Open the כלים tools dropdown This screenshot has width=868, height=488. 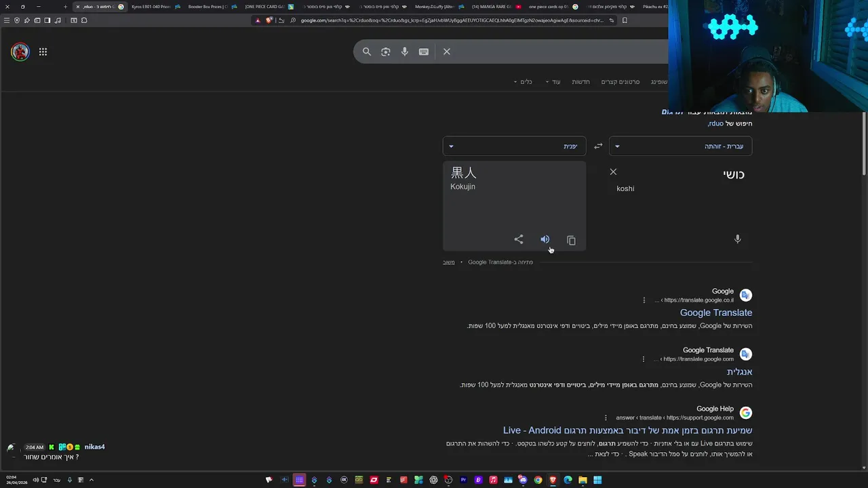(x=522, y=82)
